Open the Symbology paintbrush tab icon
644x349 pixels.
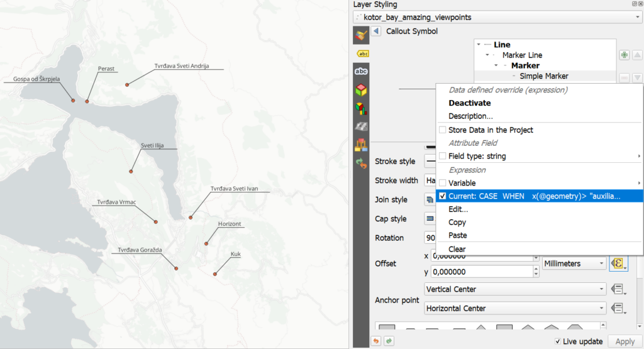pos(361,36)
